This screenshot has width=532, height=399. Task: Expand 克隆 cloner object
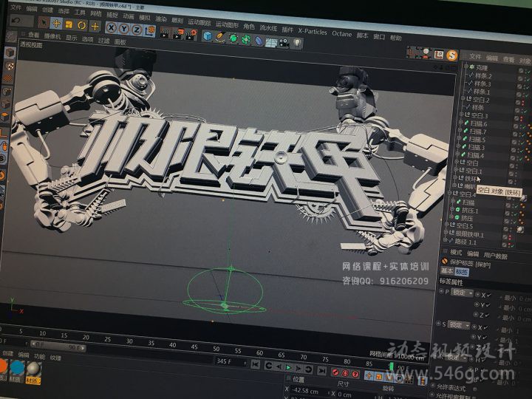[x=466, y=66]
